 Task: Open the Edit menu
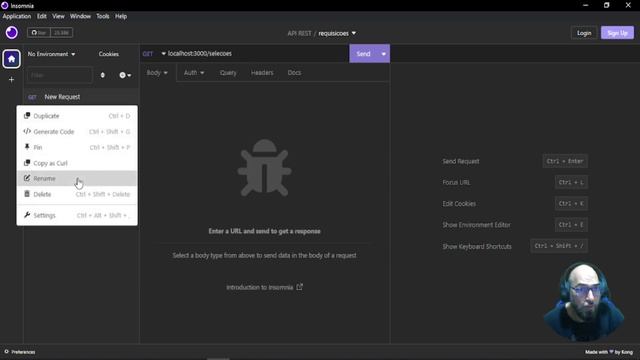pos(42,16)
